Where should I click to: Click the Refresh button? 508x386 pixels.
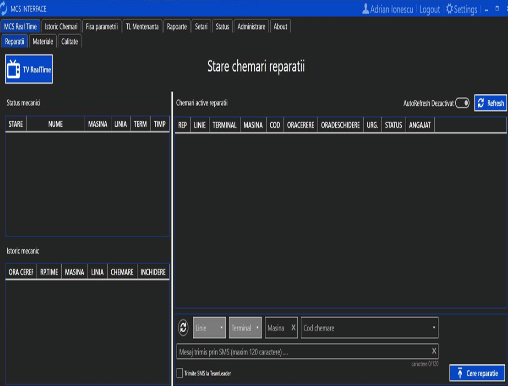tap(491, 103)
